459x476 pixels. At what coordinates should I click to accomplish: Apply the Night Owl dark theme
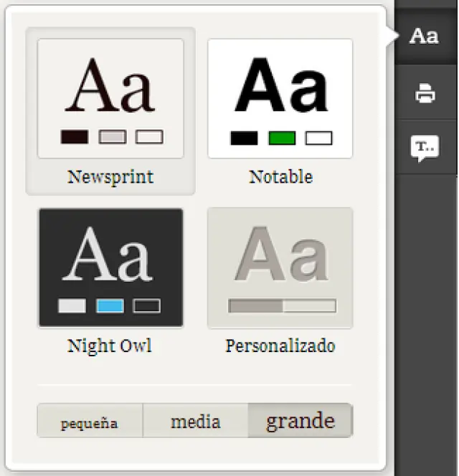coord(110,267)
